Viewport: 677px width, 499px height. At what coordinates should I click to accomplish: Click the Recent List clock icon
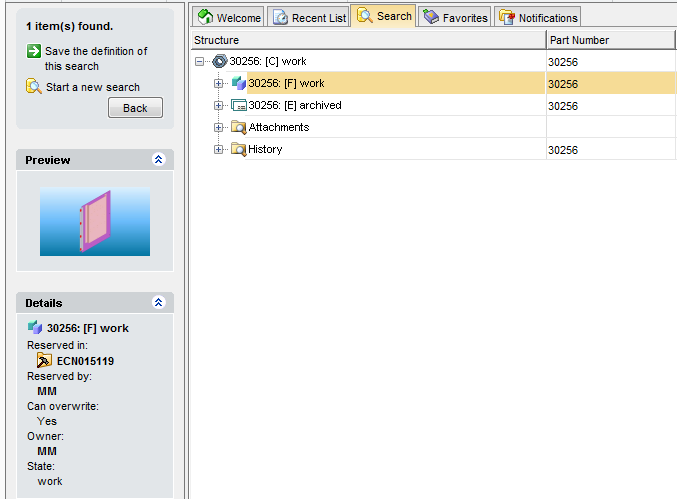281,17
